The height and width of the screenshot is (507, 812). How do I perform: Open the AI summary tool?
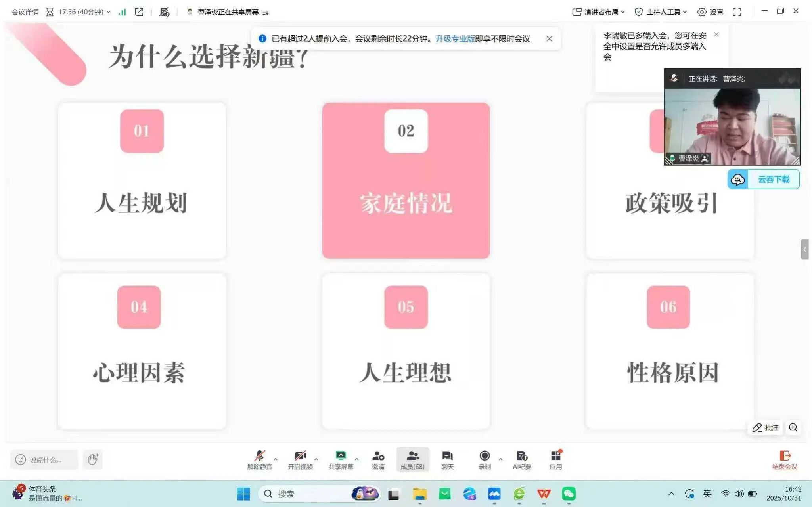pos(521,459)
